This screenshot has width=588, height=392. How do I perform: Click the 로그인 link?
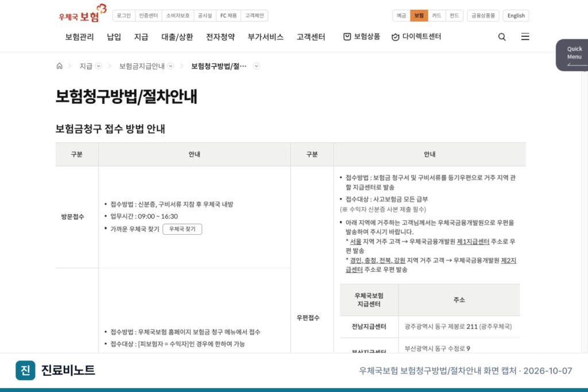click(124, 15)
